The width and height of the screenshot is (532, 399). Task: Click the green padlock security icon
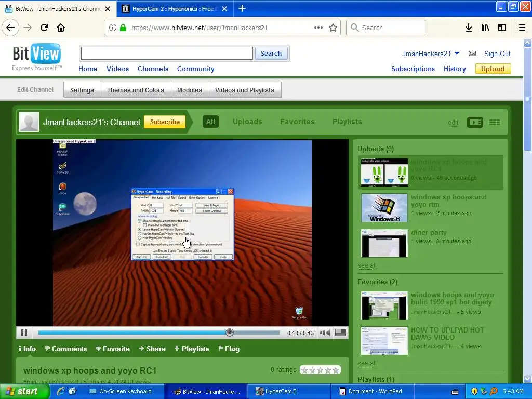click(x=123, y=28)
